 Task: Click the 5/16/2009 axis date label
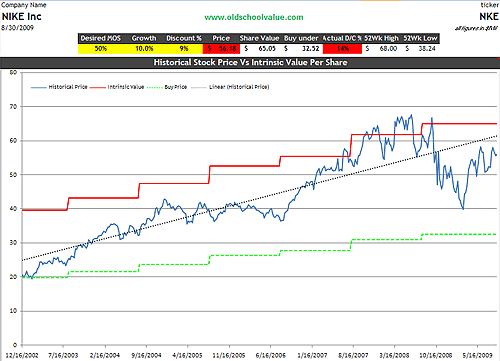[x=477, y=355]
